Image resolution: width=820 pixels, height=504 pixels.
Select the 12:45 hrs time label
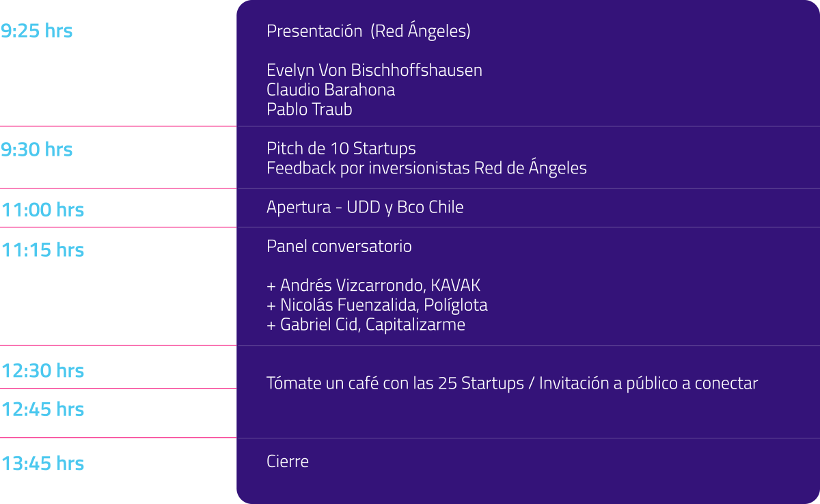coord(42,409)
